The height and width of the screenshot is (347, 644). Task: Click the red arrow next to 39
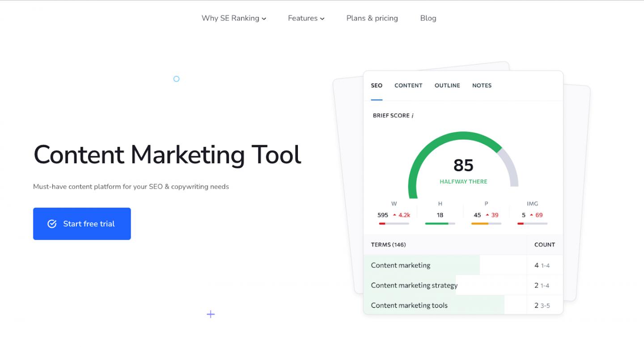487,215
